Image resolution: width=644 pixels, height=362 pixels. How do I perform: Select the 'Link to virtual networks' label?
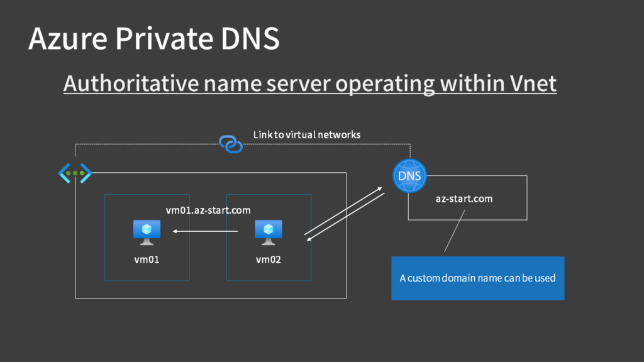(307, 134)
